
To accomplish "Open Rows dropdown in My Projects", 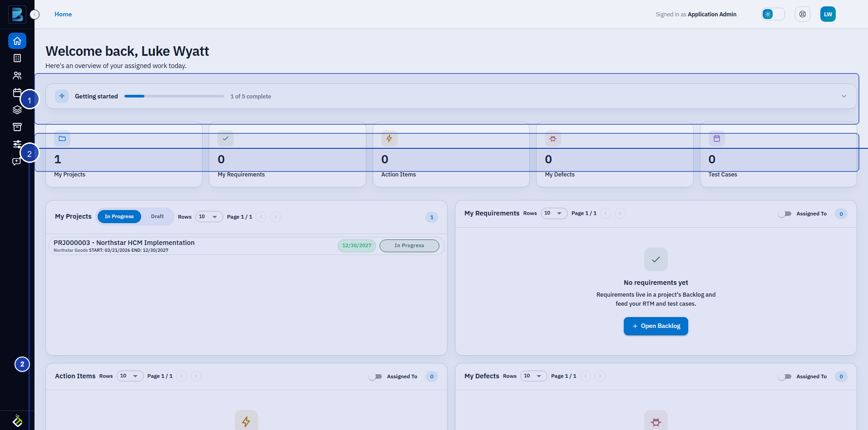I will click(209, 217).
